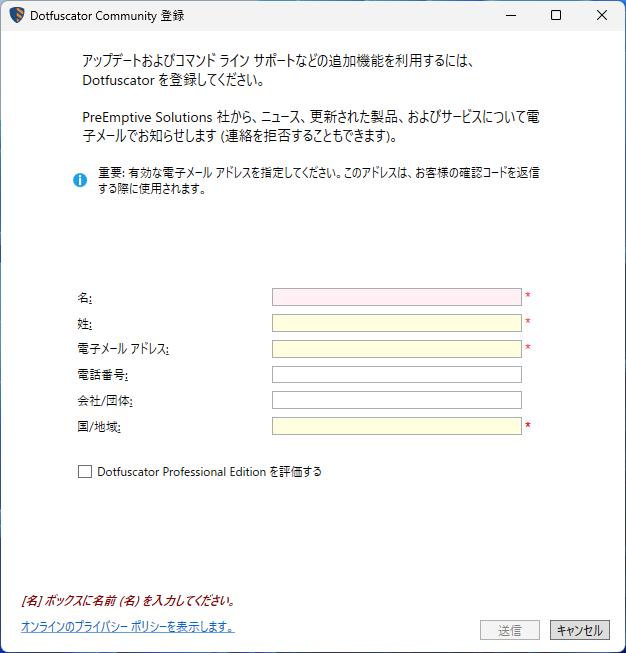Focus the 姓 (last name) input field
This screenshot has height=653, width=626.
click(397, 323)
